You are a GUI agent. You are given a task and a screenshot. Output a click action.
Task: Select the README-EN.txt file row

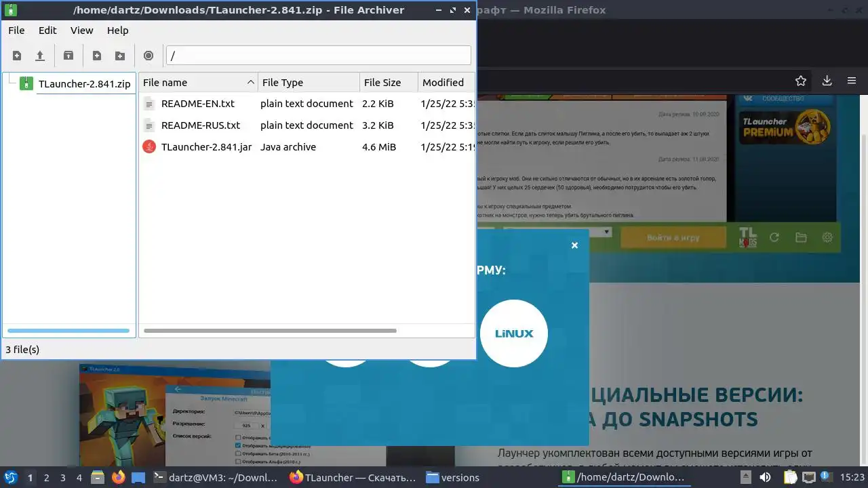click(307, 104)
